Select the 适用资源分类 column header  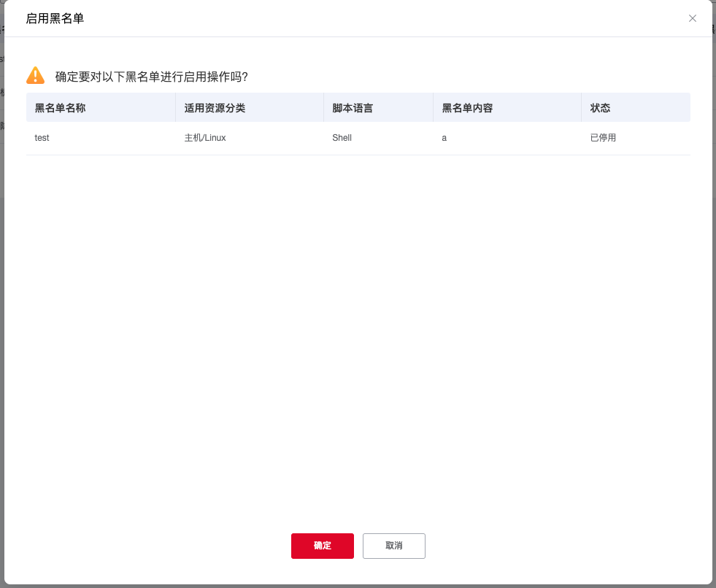coord(215,108)
